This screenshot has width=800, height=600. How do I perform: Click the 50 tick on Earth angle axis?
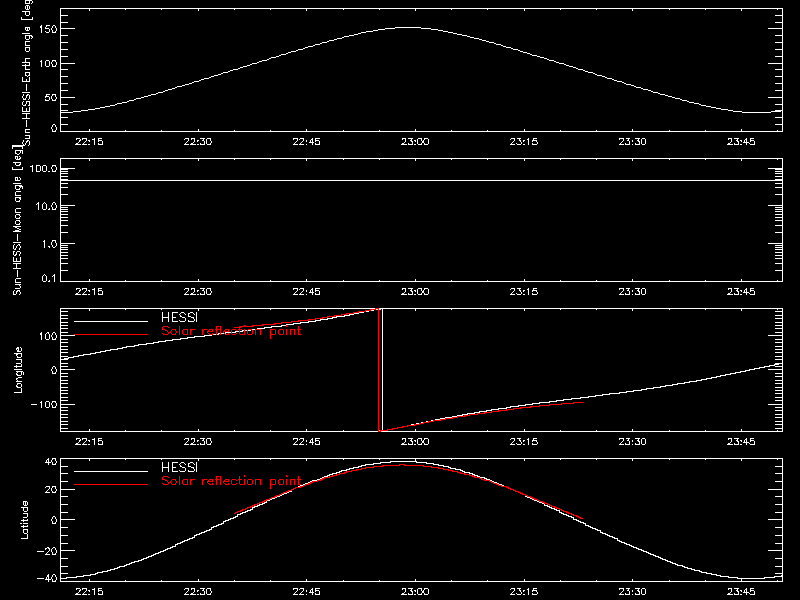pyautogui.click(x=51, y=97)
